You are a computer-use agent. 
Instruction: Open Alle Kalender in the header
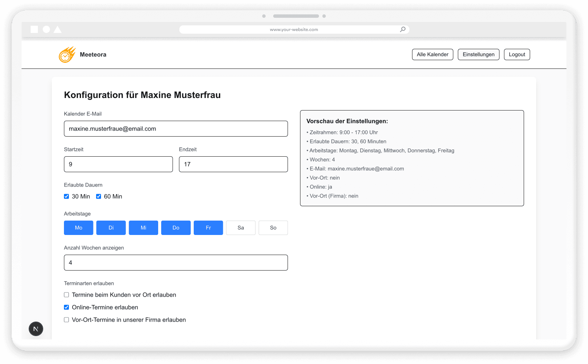(x=432, y=54)
